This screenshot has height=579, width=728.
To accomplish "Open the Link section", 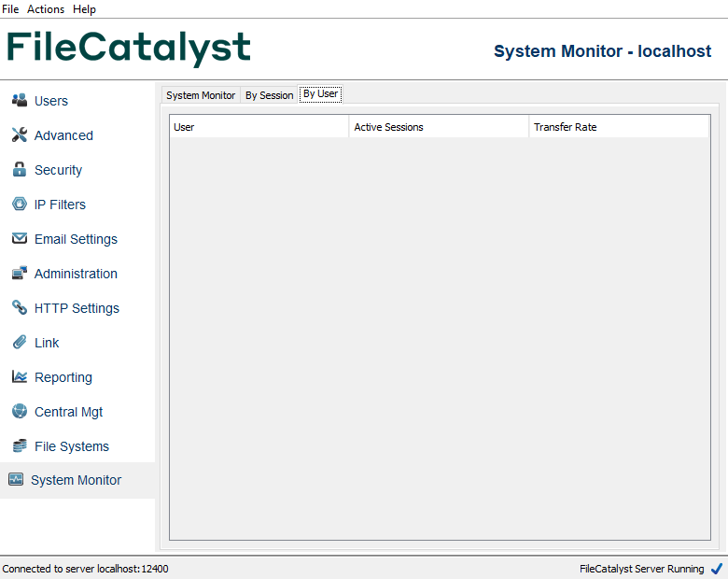I will [47, 343].
